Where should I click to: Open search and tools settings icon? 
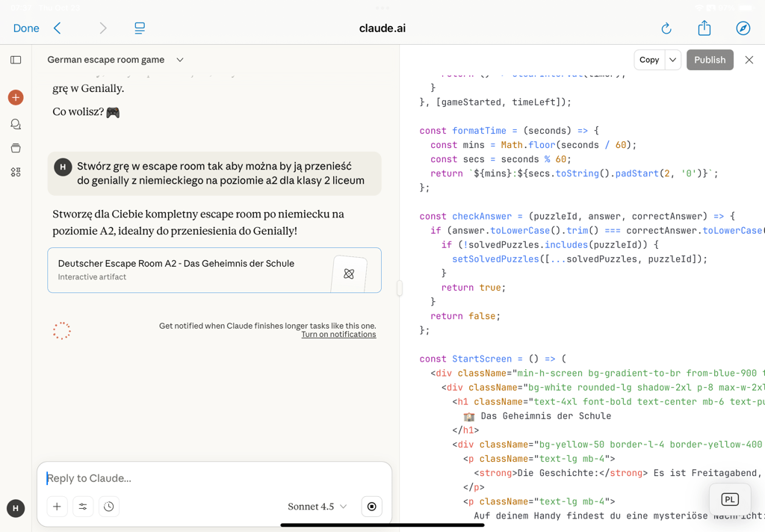tap(83, 507)
